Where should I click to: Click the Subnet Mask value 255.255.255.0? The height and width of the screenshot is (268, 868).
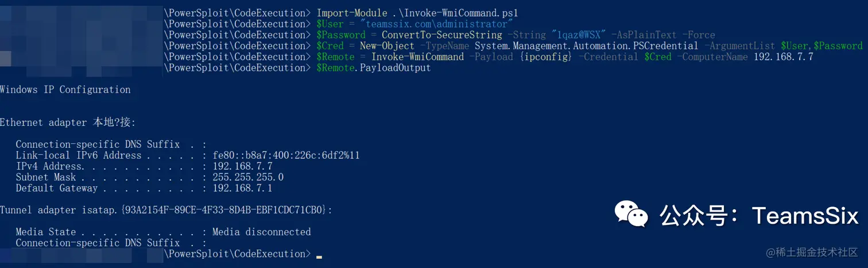248,177
